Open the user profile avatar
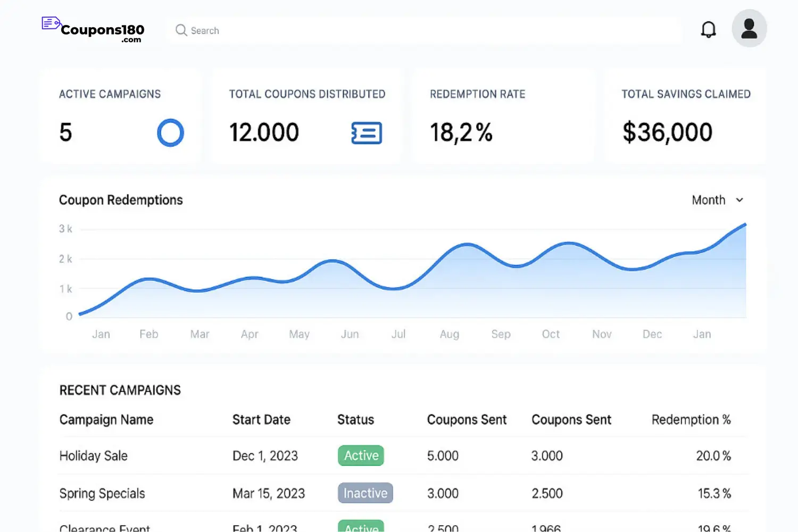Screen dimensions: 798x532 click(x=749, y=29)
